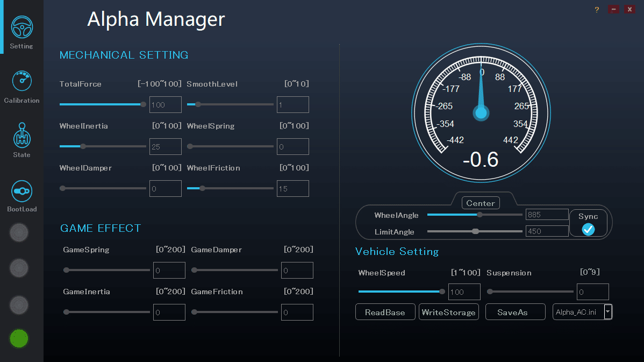Adjust the SmoothLevel slider
The height and width of the screenshot is (362, 644).
tap(230, 104)
